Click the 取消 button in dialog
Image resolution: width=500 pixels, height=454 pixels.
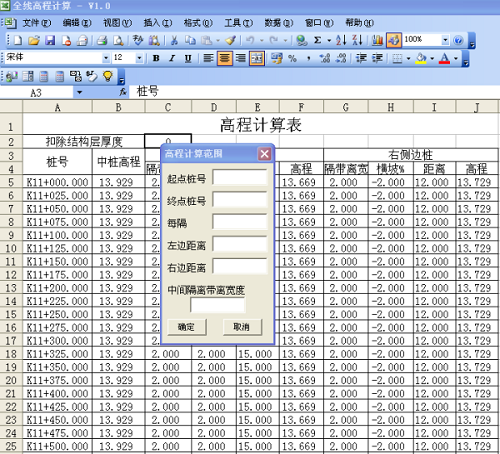242,327
